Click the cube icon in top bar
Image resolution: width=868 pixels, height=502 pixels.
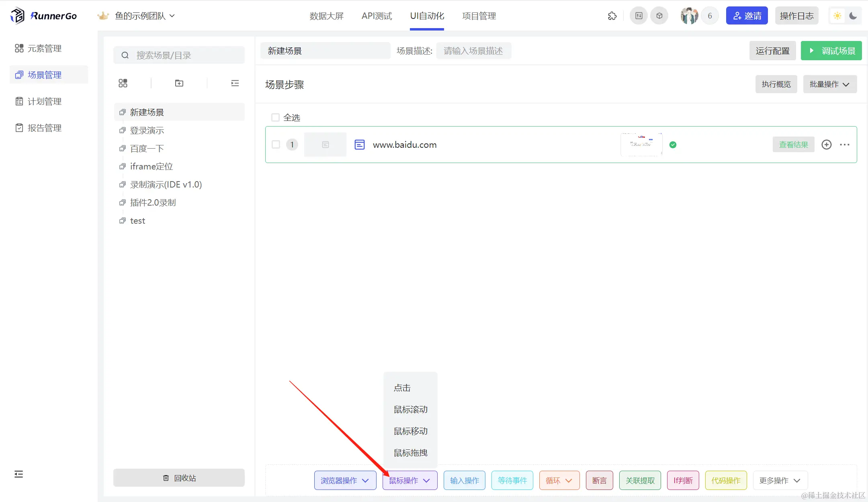pos(659,16)
